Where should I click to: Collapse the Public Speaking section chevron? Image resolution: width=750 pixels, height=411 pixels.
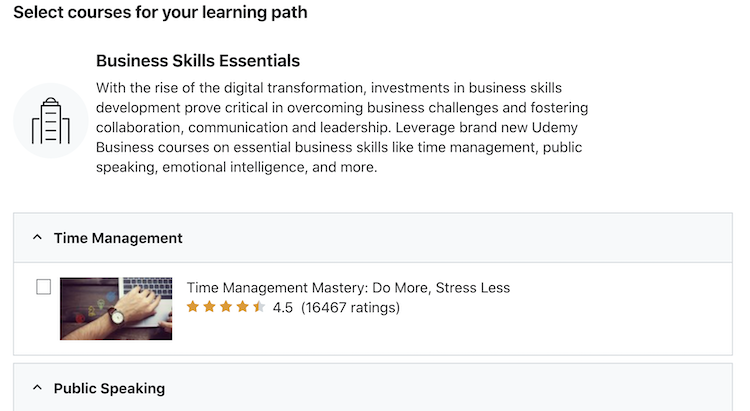(x=37, y=388)
